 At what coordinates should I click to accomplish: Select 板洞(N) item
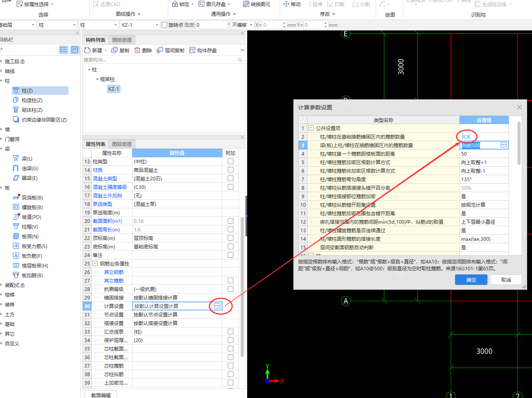pos(26,237)
